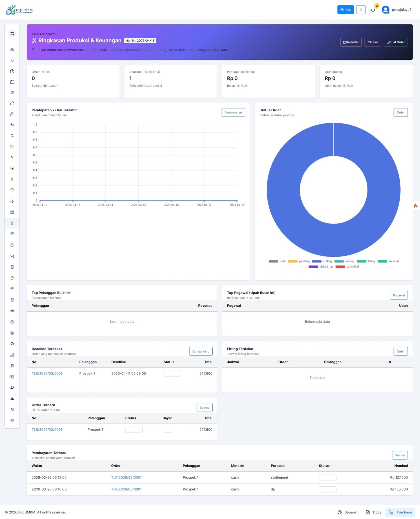Screen dimensions: 420x519
Task: Open the wrench tool sidebar icon
Action: [12, 114]
